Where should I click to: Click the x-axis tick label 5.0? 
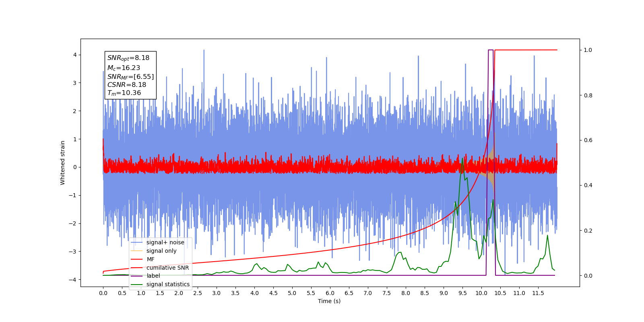click(x=292, y=293)
